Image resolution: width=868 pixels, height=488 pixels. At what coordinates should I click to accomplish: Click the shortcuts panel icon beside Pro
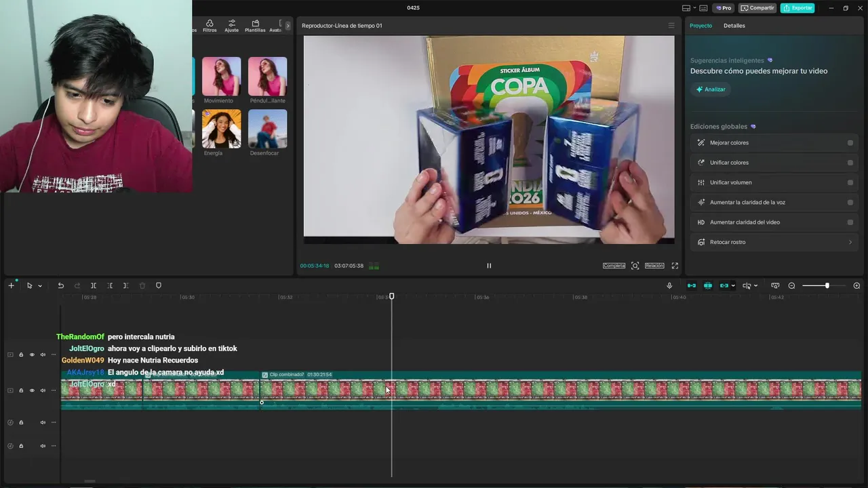point(703,8)
